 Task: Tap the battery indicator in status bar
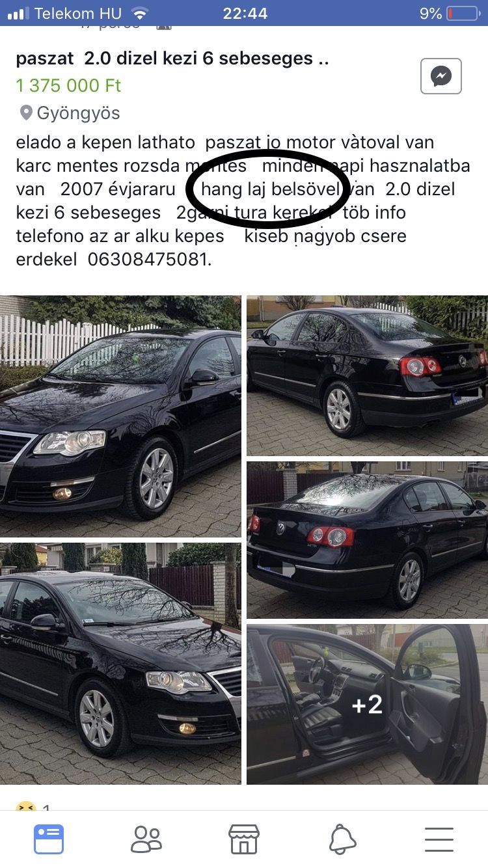point(463,13)
